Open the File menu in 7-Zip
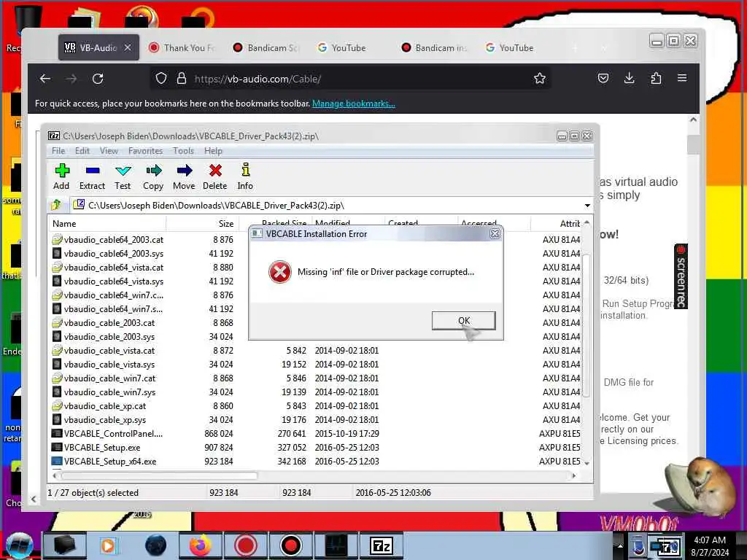This screenshot has height=560, width=747. [x=58, y=151]
